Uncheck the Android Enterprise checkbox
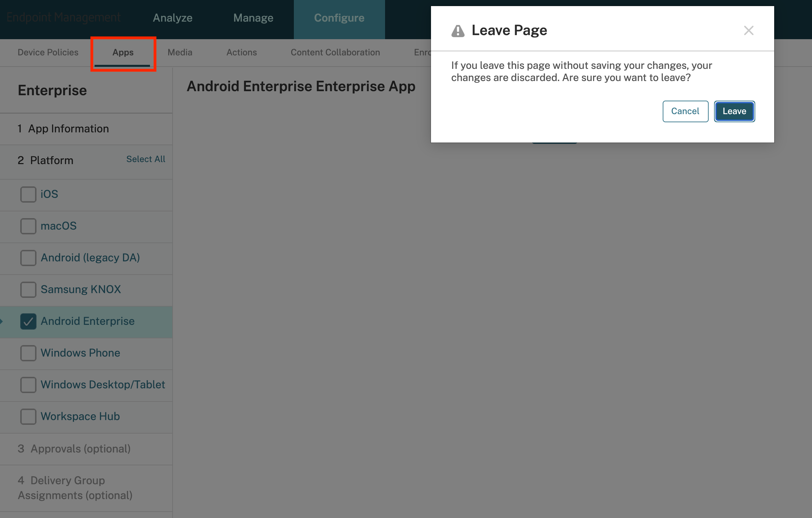 [28, 321]
